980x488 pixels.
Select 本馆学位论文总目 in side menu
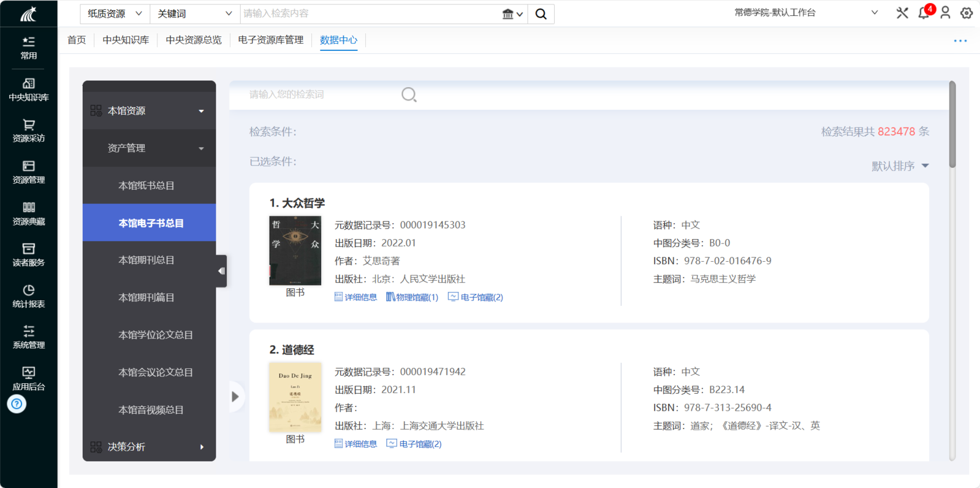point(150,335)
